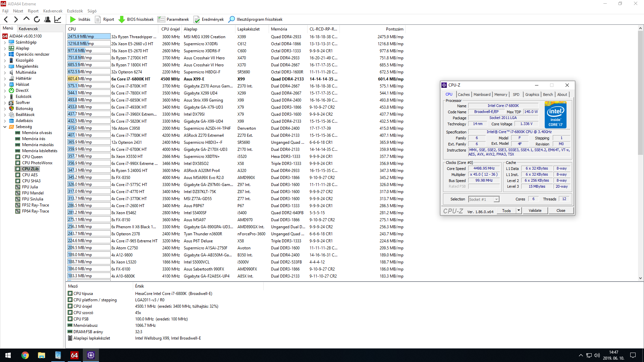Open the notification center icon

tap(633, 355)
